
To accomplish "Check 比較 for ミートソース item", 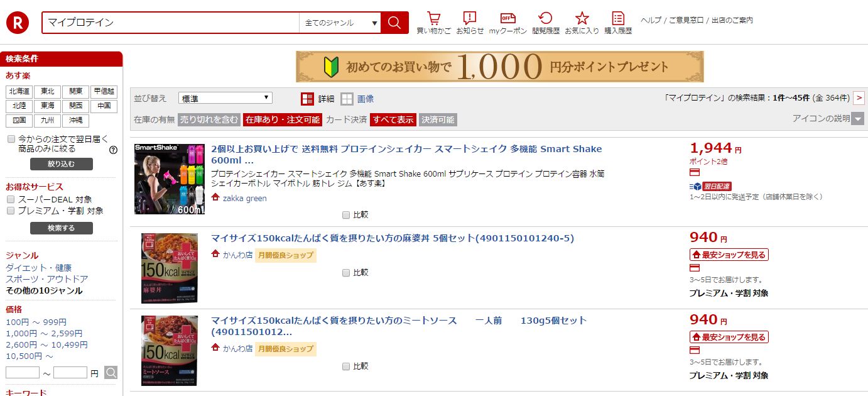I will [346, 366].
